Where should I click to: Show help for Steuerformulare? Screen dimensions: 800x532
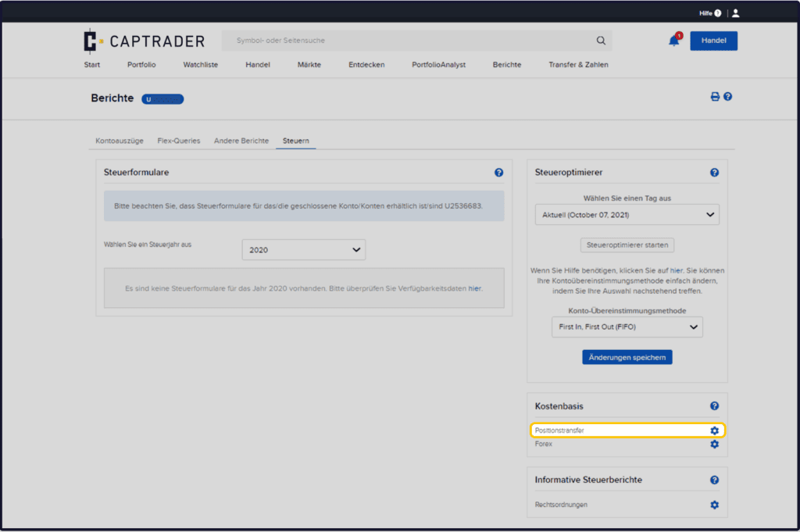tap(499, 173)
